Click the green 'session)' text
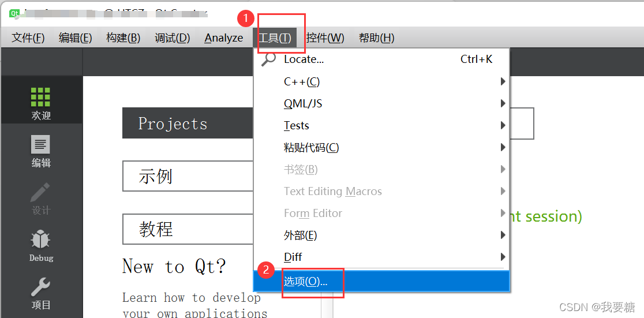 553,216
